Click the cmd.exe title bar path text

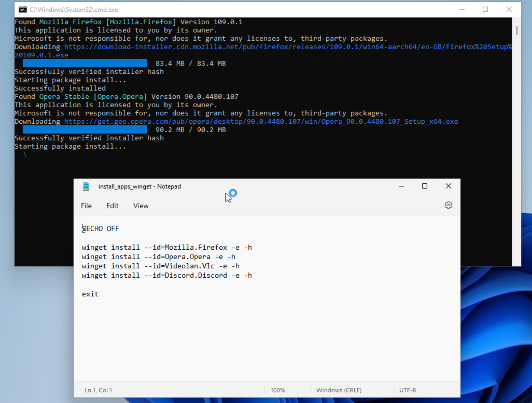tap(74, 10)
